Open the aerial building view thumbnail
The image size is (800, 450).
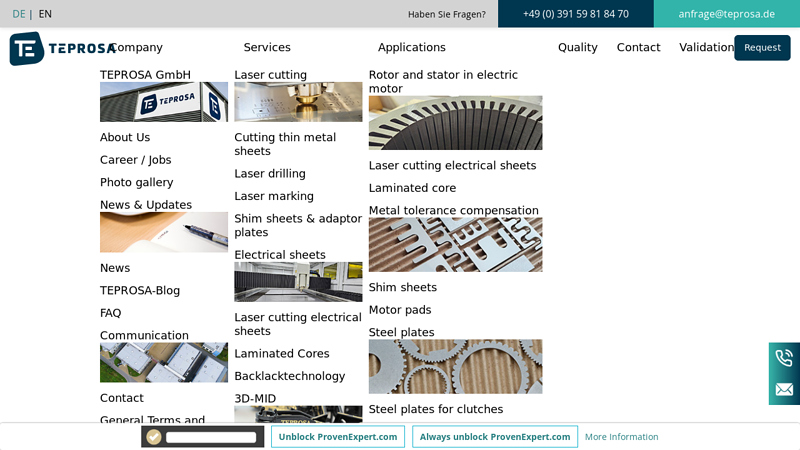coord(164,362)
